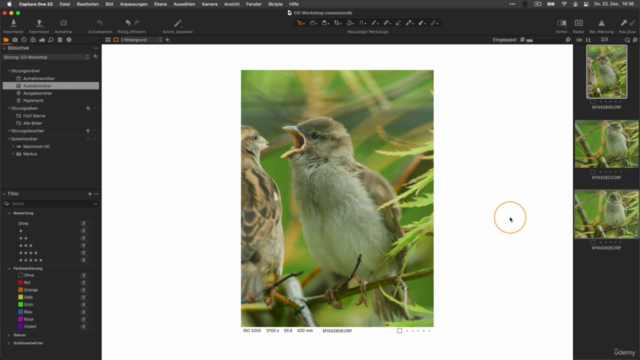Toggle browser visibility eye icon

pyautogui.click(x=579, y=40)
